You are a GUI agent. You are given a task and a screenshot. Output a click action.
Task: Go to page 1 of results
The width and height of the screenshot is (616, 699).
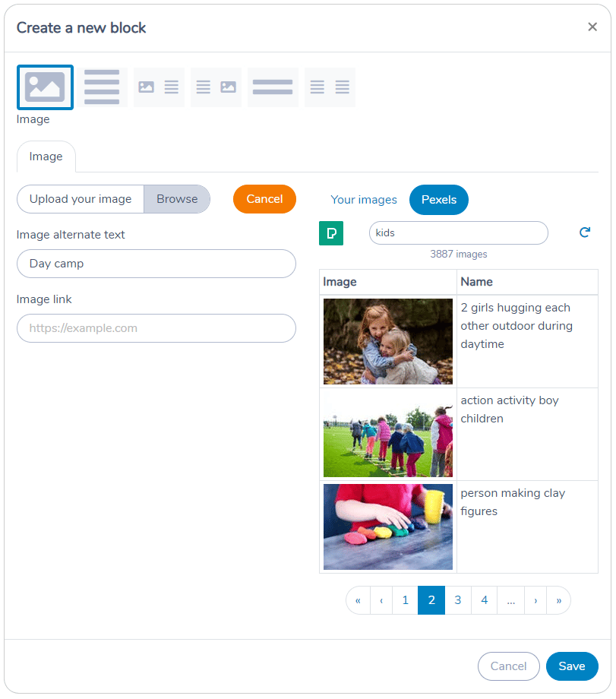pos(405,600)
